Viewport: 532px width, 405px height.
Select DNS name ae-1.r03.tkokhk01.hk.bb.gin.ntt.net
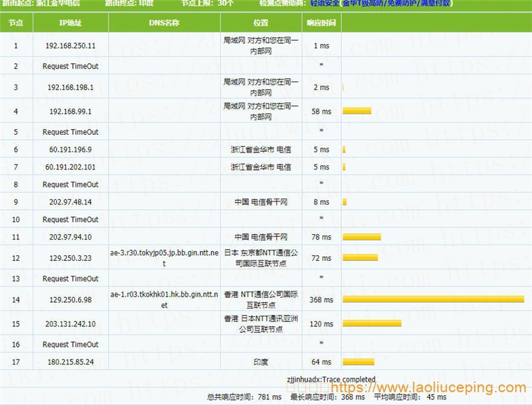coord(165,300)
